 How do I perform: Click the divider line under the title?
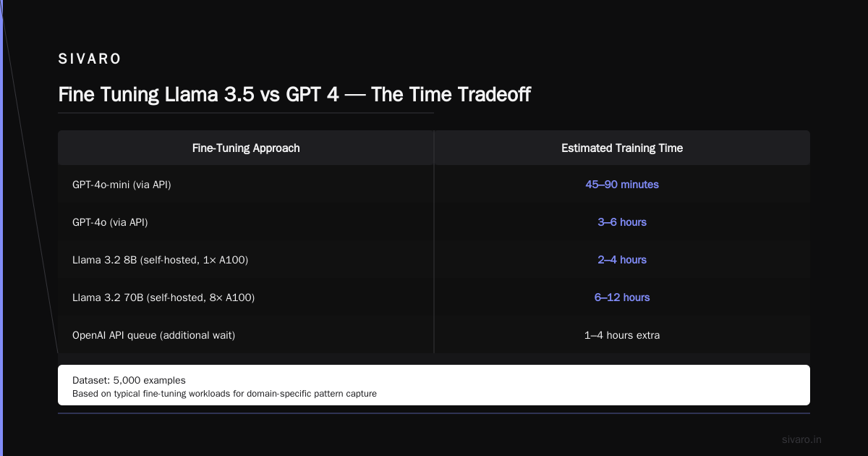(x=246, y=113)
